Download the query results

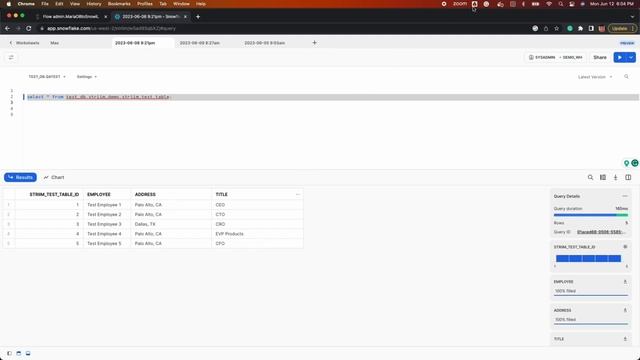(x=616, y=177)
